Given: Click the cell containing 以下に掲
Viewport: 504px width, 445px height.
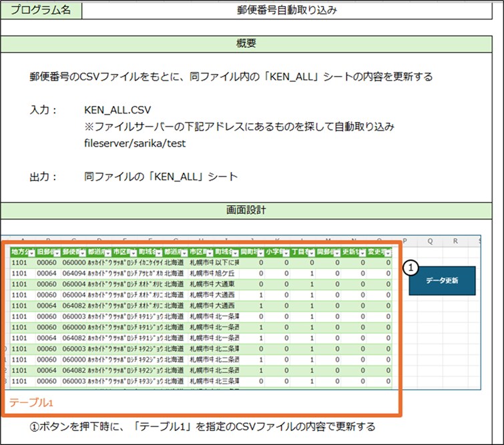Looking at the screenshot, I should [226, 263].
